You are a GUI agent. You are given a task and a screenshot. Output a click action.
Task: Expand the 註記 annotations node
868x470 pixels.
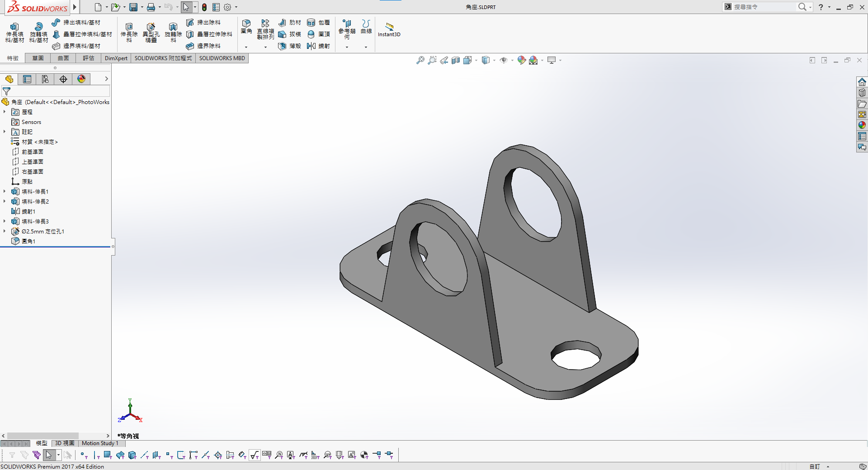(5, 132)
